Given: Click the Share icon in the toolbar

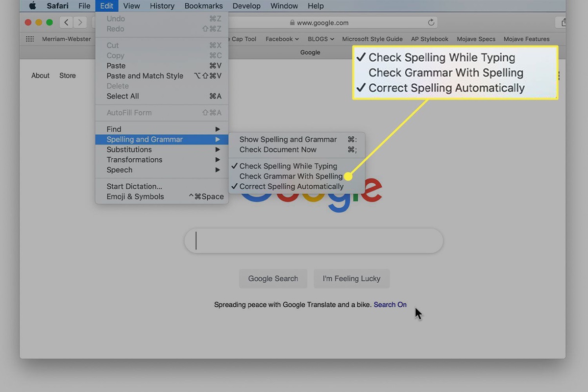Looking at the screenshot, I should 563,23.
